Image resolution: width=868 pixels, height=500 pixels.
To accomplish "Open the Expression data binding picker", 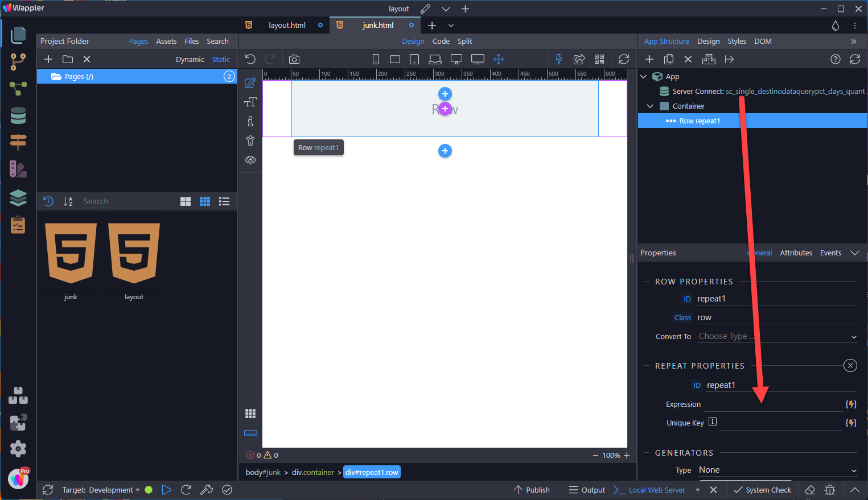I will click(x=851, y=404).
